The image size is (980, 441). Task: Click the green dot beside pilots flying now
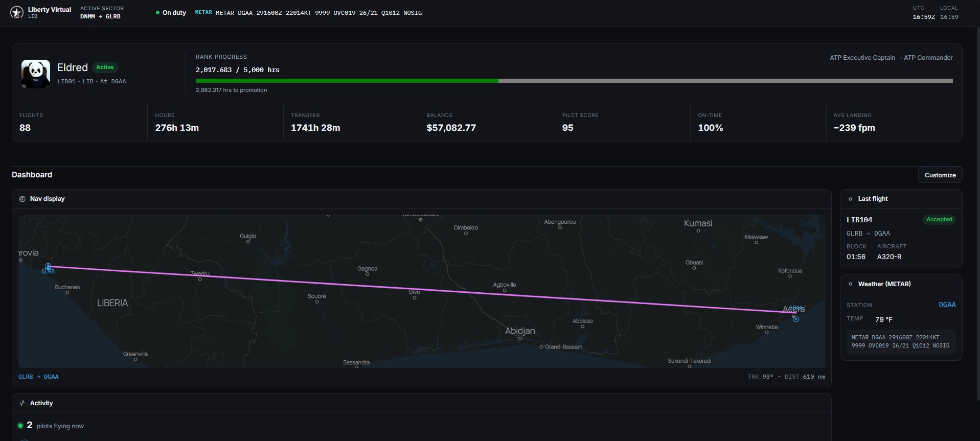pos(20,426)
